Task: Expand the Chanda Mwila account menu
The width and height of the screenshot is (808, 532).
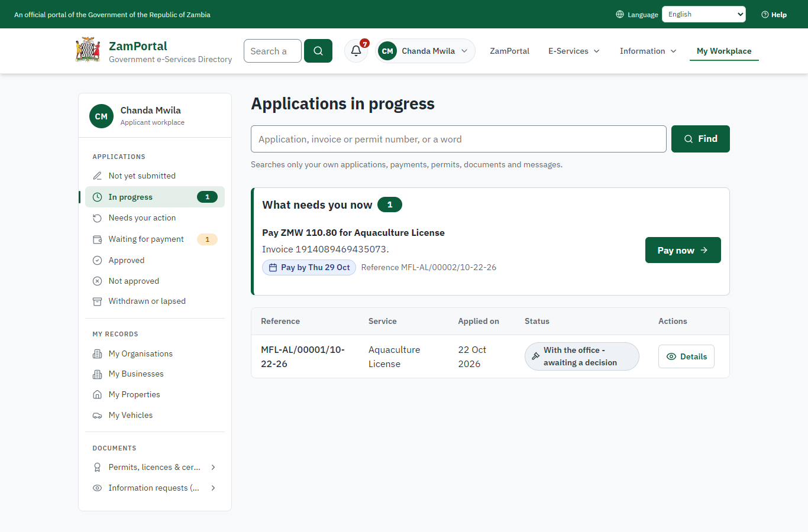Action: 425,51
